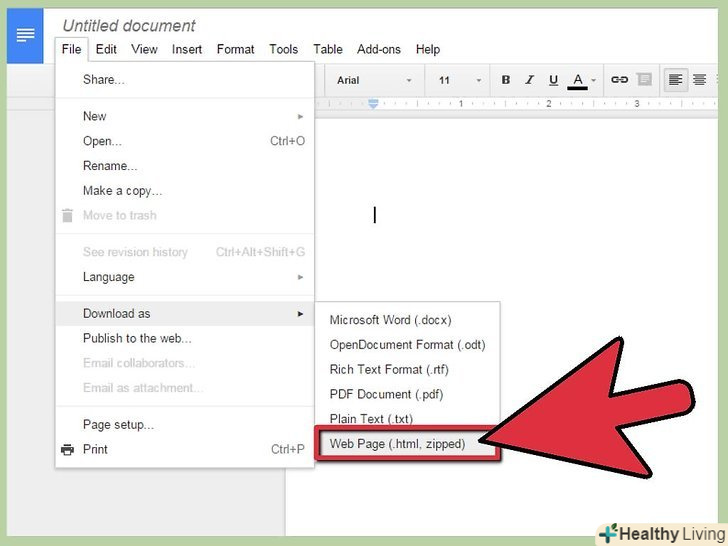This screenshot has width=728, height=546.
Task: Select the Print menu entry
Action: (184, 449)
